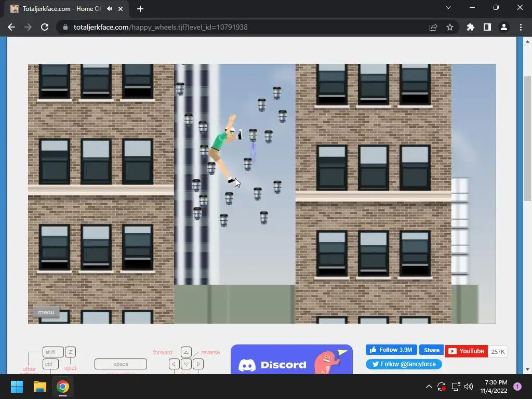The width and height of the screenshot is (532, 399).
Task: Open the Windows Start menu
Action: click(17, 387)
